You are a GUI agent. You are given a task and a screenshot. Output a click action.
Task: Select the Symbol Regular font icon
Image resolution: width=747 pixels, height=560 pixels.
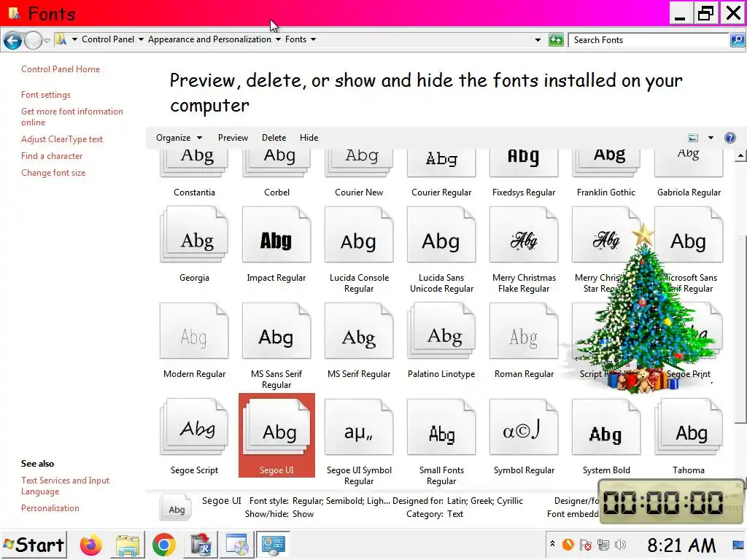point(524,427)
